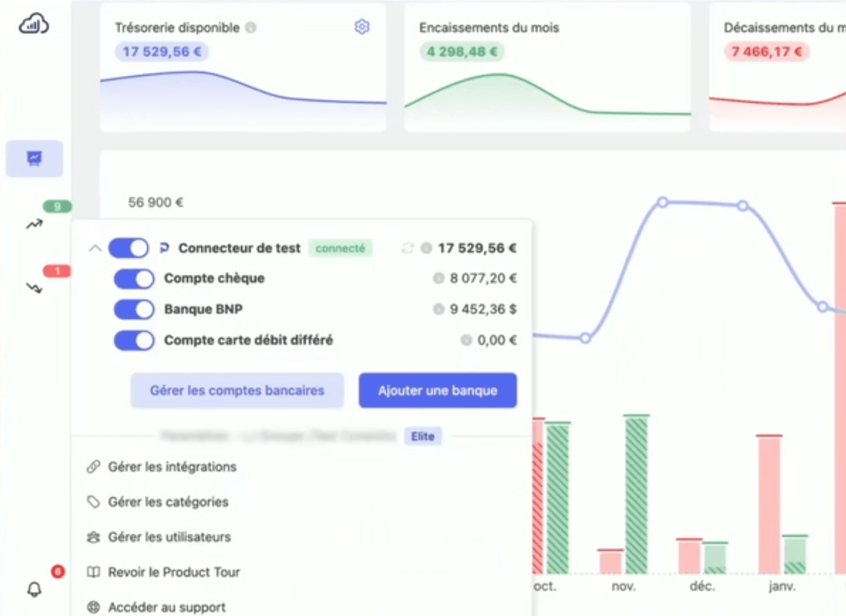Open the notifications bell icon
Viewport: 846px width, 616px height.
(x=34, y=589)
